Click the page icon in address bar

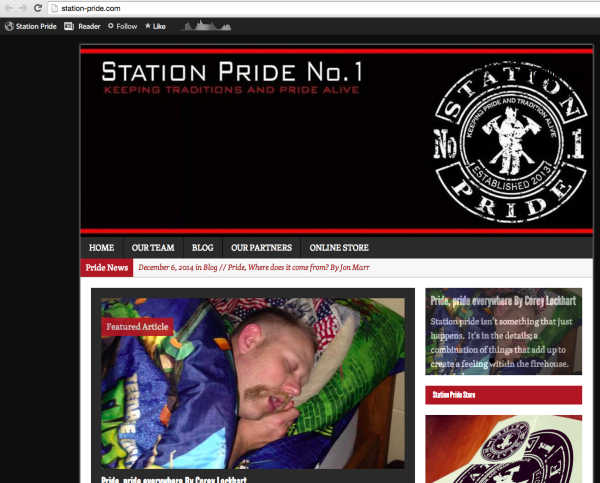point(55,8)
